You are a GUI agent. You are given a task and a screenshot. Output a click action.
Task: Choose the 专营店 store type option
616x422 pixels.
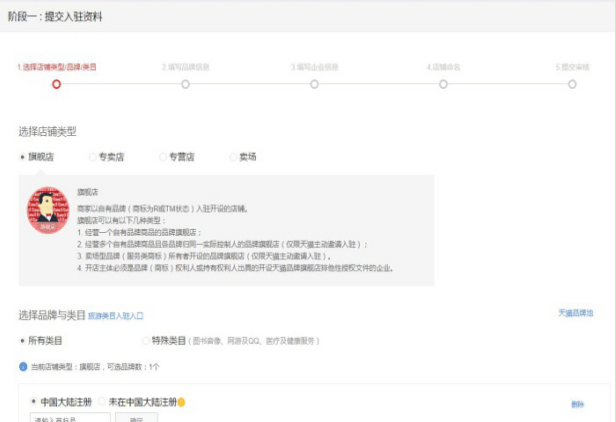[164, 157]
